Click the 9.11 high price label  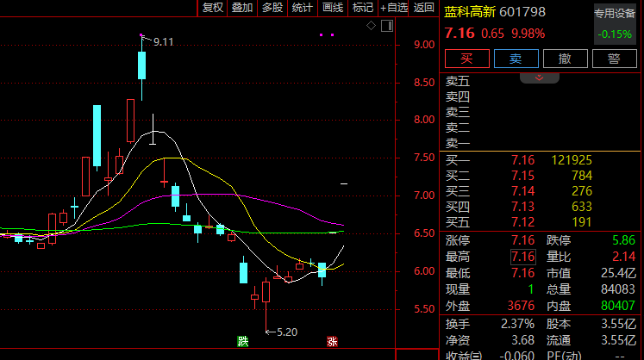[163, 42]
